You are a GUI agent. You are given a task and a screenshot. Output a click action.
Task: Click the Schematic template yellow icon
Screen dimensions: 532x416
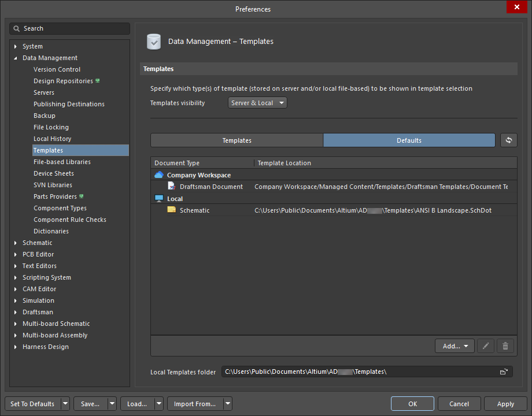[x=171, y=210]
